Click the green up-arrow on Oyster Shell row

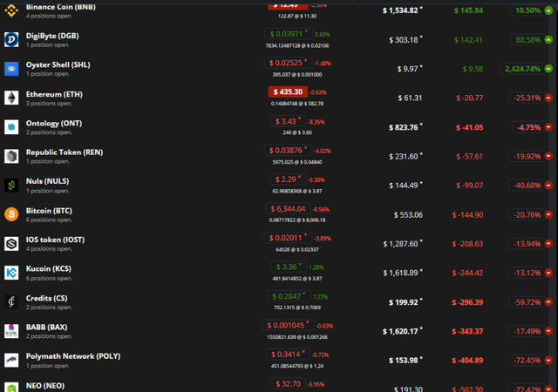pos(548,69)
